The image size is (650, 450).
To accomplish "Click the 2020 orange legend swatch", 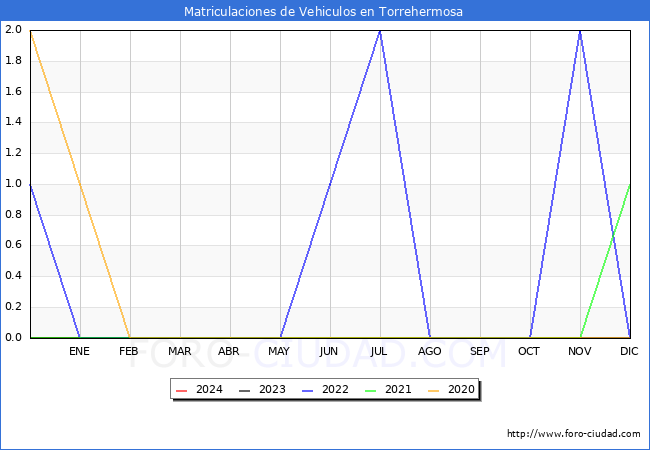I will click(434, 390).
